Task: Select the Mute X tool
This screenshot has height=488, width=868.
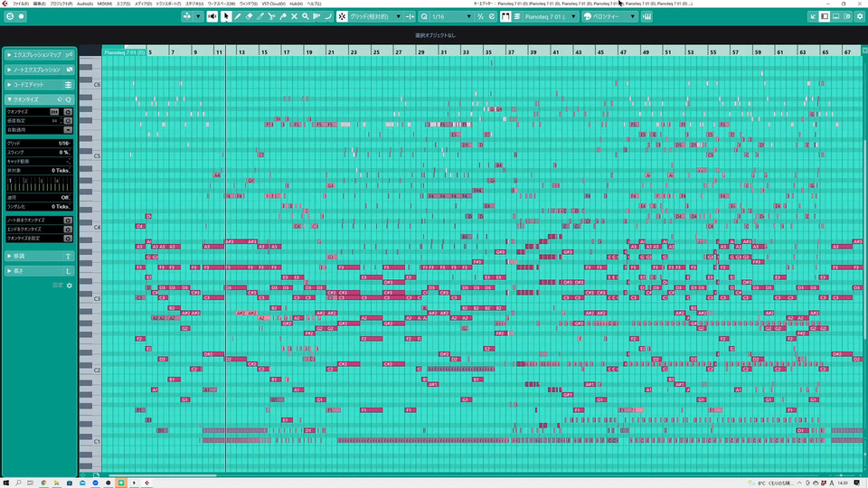Action: (294, 16)
